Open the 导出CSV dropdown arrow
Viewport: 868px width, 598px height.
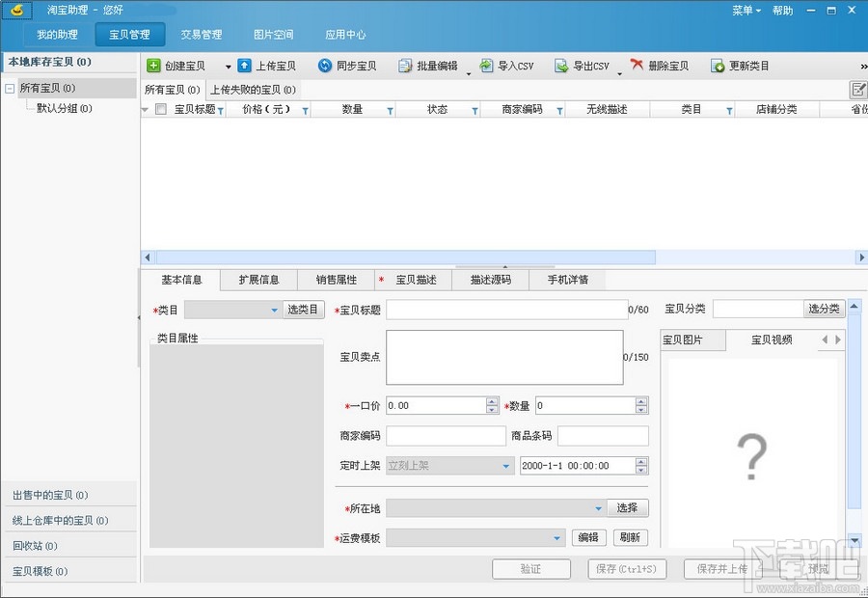(x=619, y=73)
